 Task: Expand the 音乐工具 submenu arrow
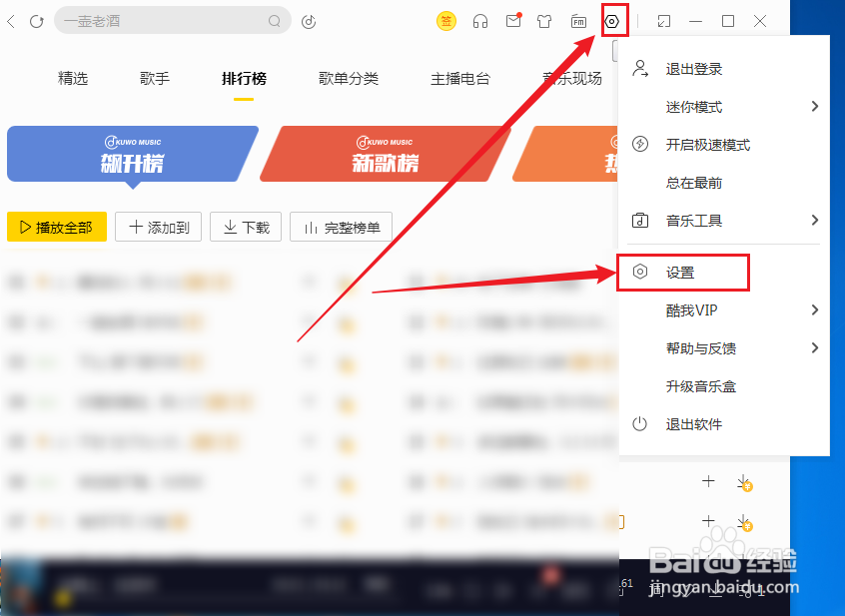pyautogui.click(x=814, y=220)
